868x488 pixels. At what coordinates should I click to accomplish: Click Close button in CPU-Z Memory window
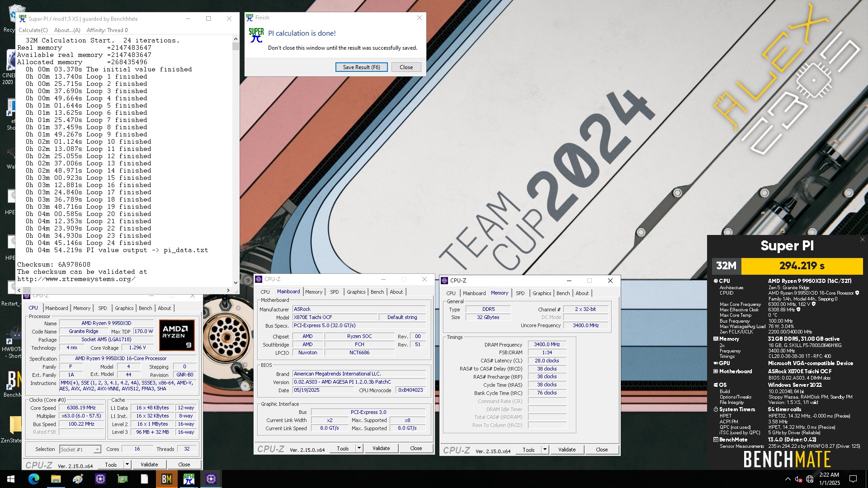[x=602, y=450]
